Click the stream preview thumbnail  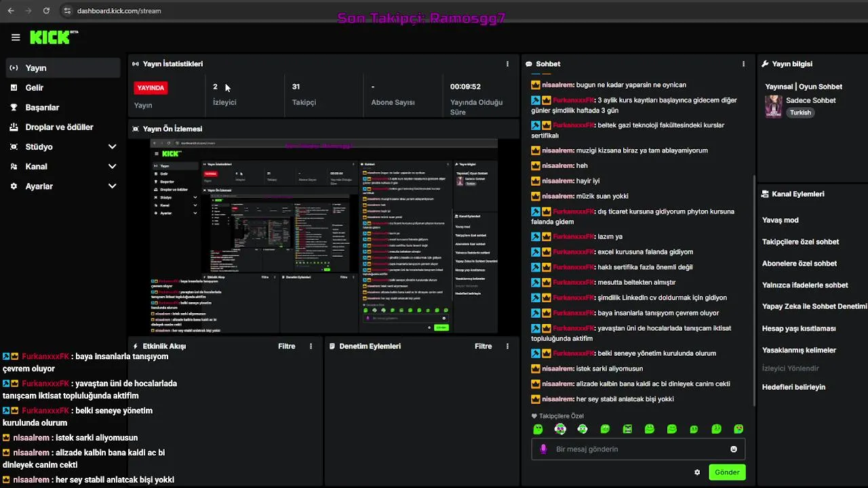[323, 236]
